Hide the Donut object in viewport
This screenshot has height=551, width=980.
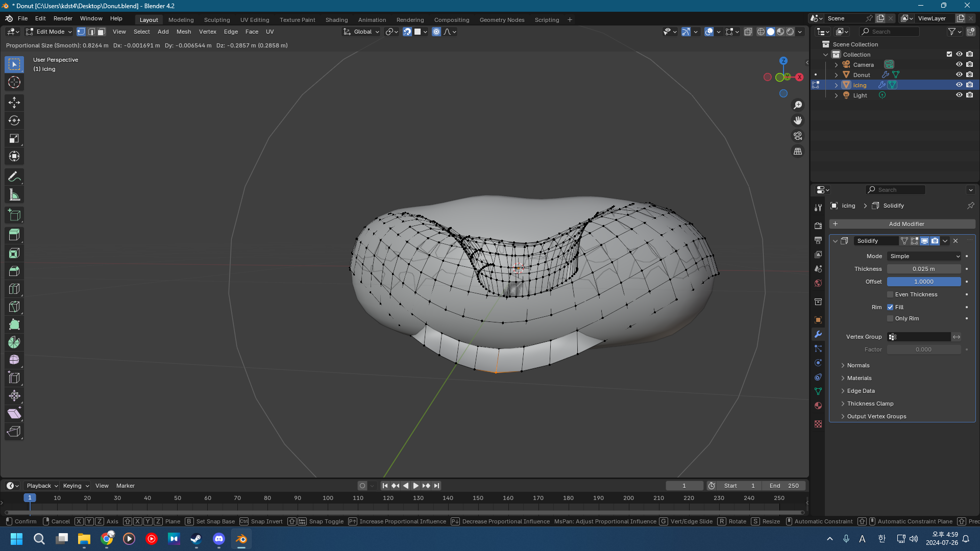coord(959,74)
